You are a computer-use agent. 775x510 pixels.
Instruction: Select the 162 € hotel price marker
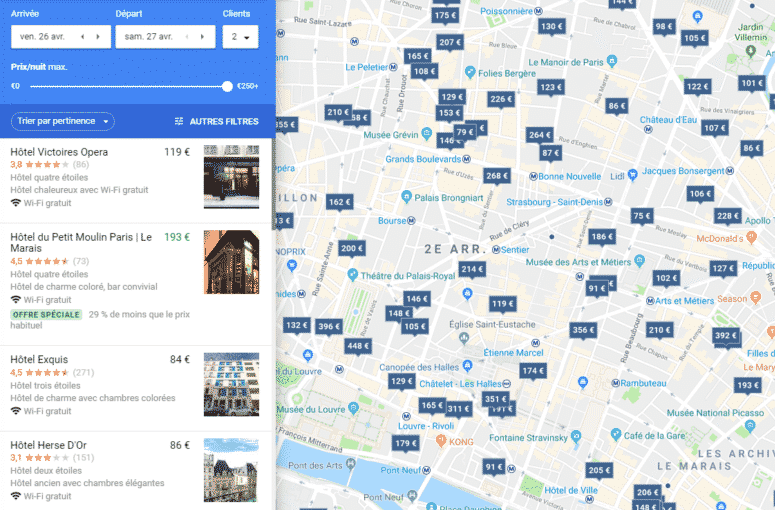(340, 202)
